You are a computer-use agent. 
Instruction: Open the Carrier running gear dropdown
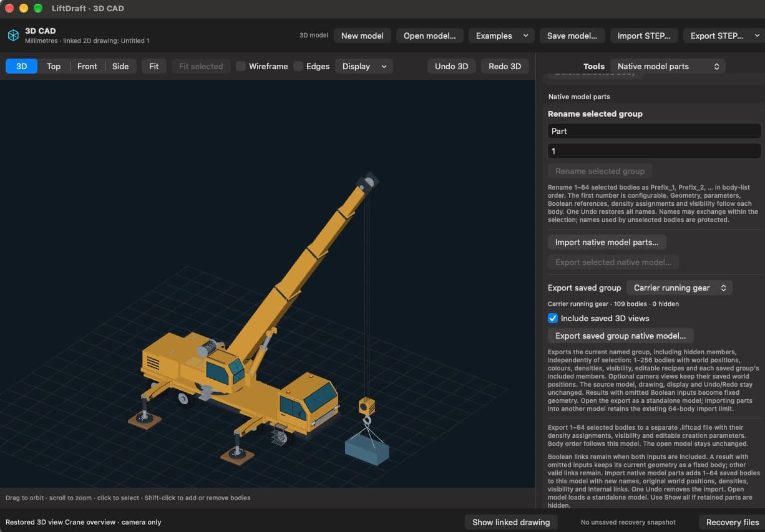(x=680, y=288)
